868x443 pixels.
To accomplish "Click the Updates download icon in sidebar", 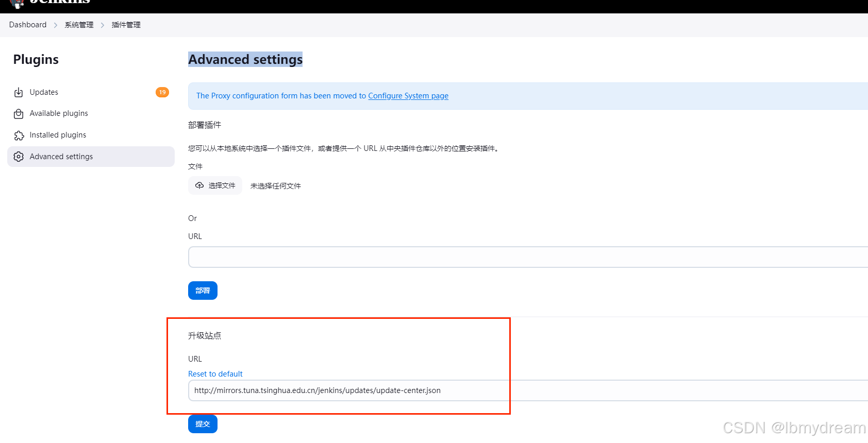I will 19,92.
